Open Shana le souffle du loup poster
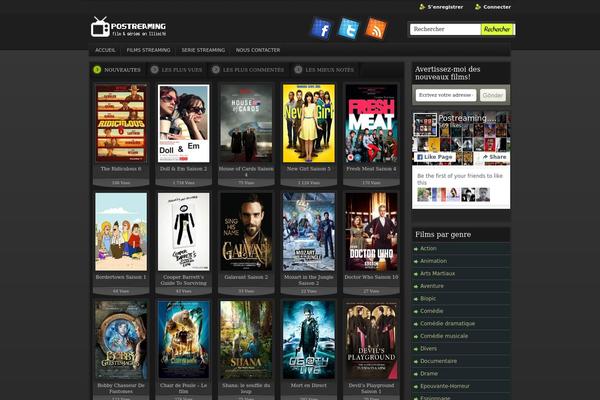The width and height of the screenshot is (600, 400). click(x=246, y=340)
